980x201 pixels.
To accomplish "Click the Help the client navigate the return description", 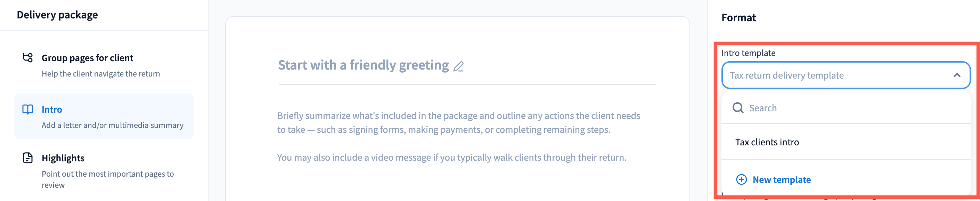I will click(x=101, y=74).
